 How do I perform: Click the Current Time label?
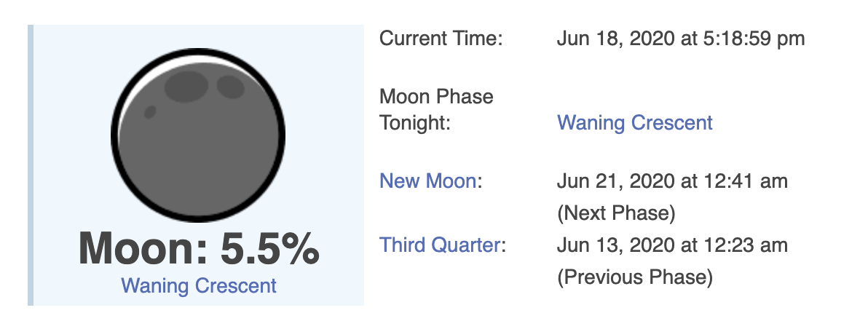click(441, 38)
